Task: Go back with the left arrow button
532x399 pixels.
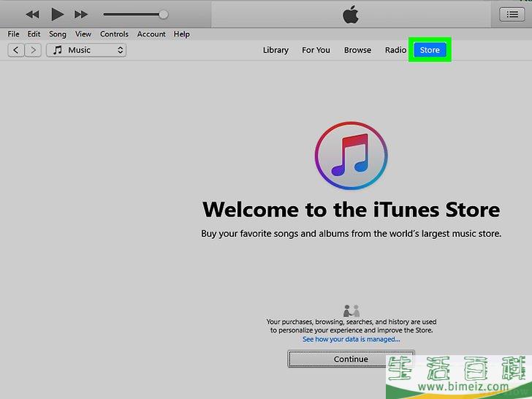Action: (x=15, y=50)
